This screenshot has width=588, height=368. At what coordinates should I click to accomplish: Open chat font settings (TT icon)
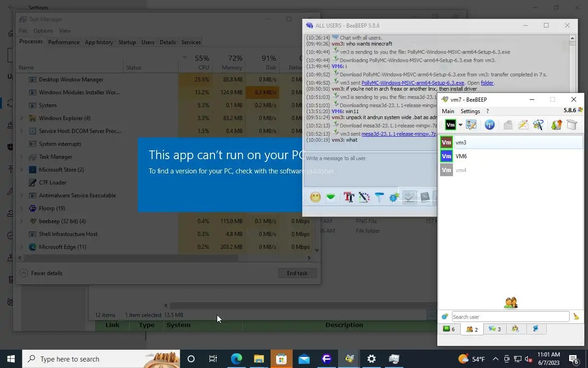click(349, 197)
